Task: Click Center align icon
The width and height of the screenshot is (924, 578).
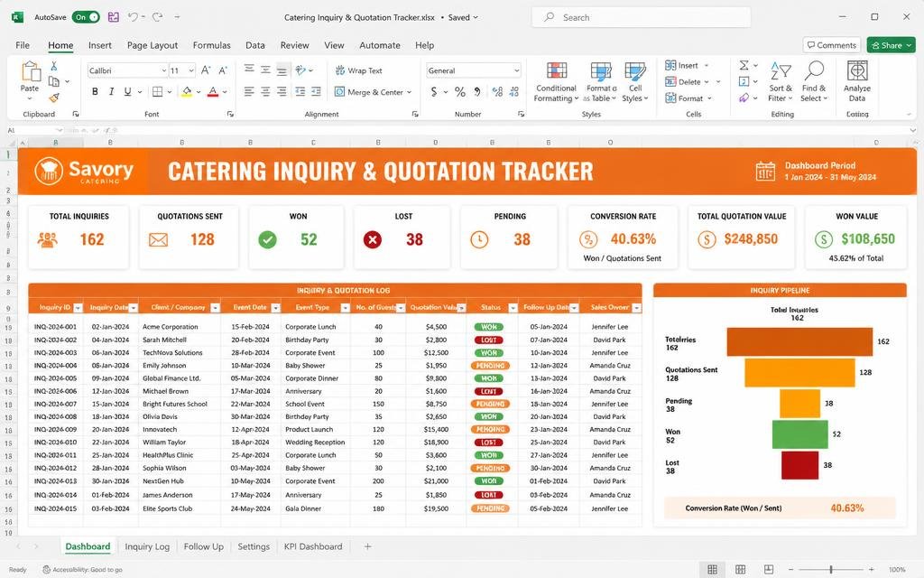Action: [266, 91]
